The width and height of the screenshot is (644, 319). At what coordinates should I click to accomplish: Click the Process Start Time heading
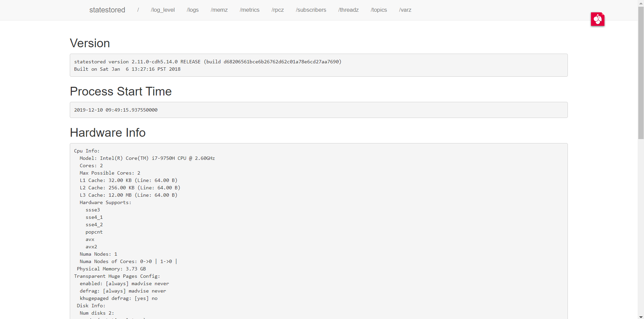coord(121,91)
